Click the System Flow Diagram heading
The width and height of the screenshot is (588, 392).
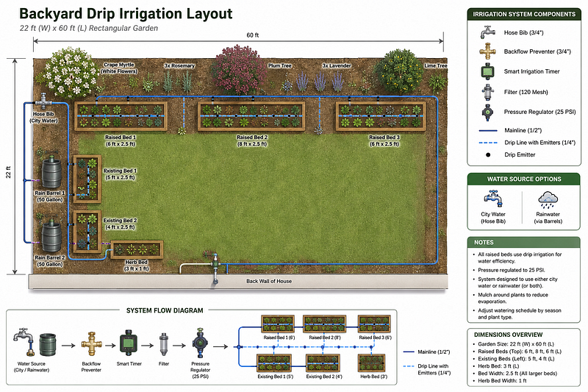coord(165,310)
